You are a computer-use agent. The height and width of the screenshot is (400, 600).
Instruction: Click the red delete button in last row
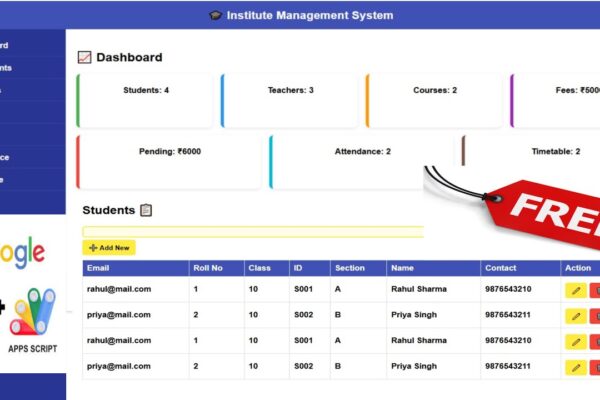click(x=595, y=368)
